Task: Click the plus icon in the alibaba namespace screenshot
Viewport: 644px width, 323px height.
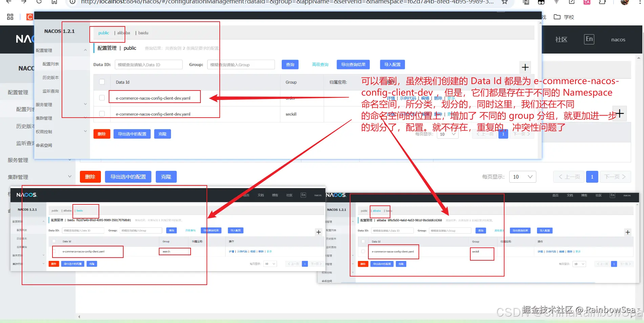Action: click(628, 232)
